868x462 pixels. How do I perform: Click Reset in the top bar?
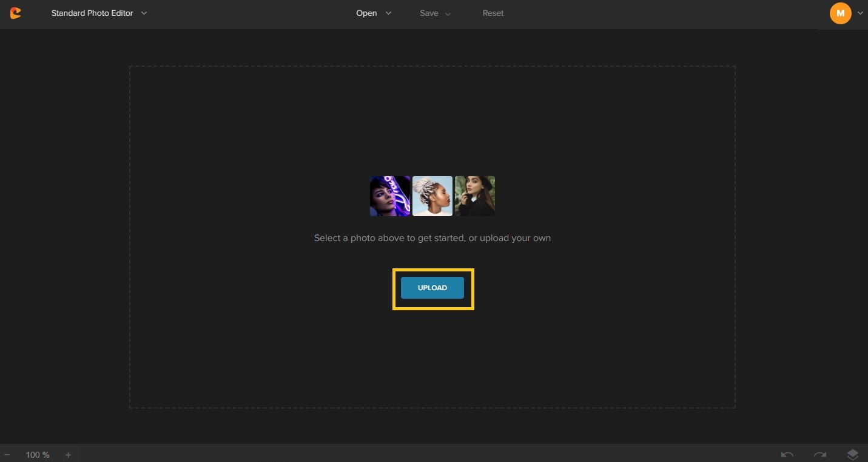(x=493, y=13)
